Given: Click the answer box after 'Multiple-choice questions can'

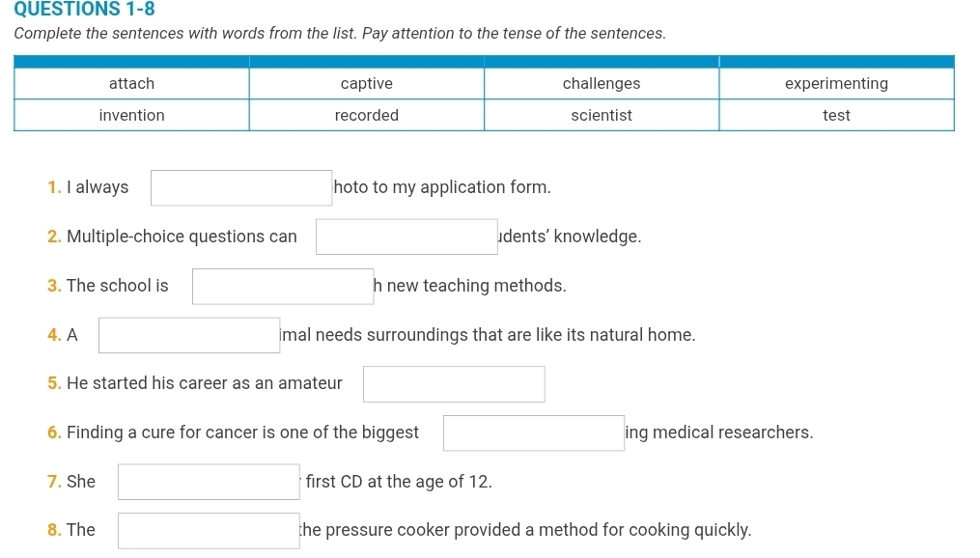Looking at the screenshot, I should [406, 237].
